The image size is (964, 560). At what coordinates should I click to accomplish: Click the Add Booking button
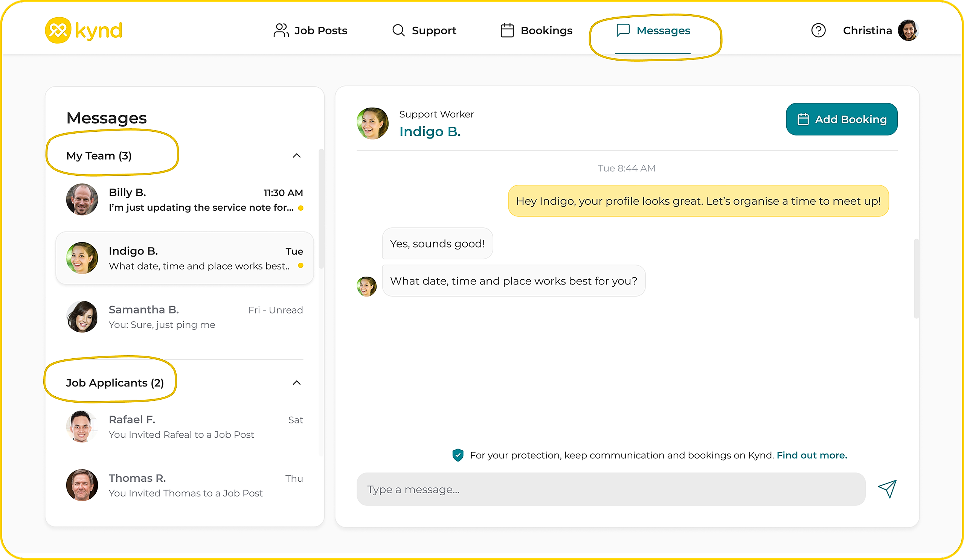841,119
